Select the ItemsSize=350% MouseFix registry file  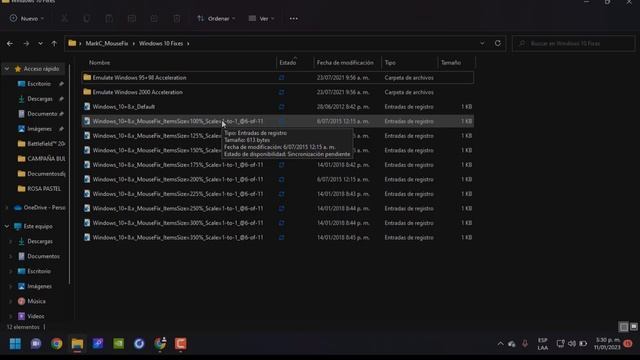pyautogui.click(x=278, y=238)
